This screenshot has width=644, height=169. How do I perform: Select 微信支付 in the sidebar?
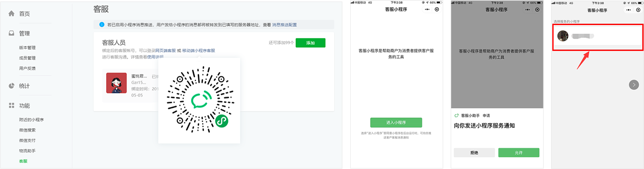[x=27, y=140]
